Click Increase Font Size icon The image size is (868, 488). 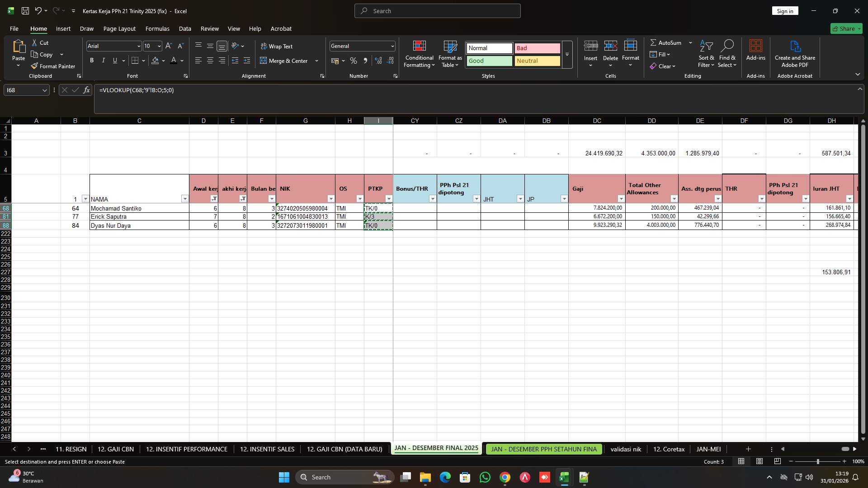[169, 46]
